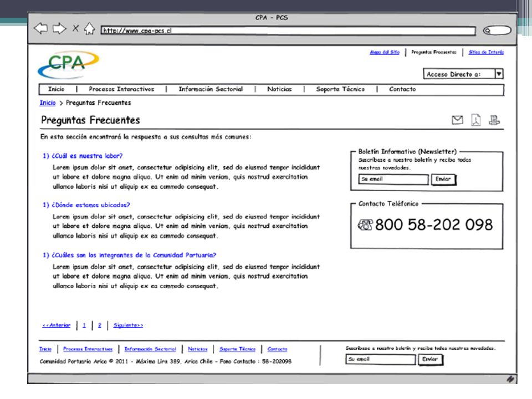Viewport: 532px width, 399px height.
Task: Click the stop loading X icon
Action: click(x=76, y=28)
